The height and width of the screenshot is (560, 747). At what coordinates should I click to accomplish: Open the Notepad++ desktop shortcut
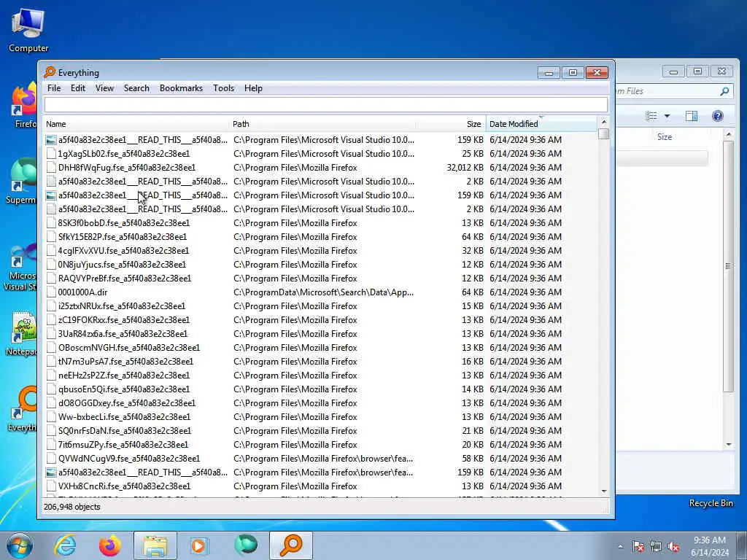[x=22, y=333]
